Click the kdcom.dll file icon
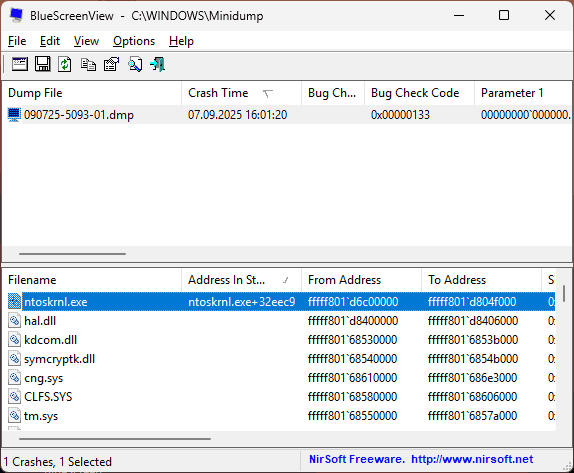Image resolution: width=574 pixels, height=473 pixels. coord(14,340)
